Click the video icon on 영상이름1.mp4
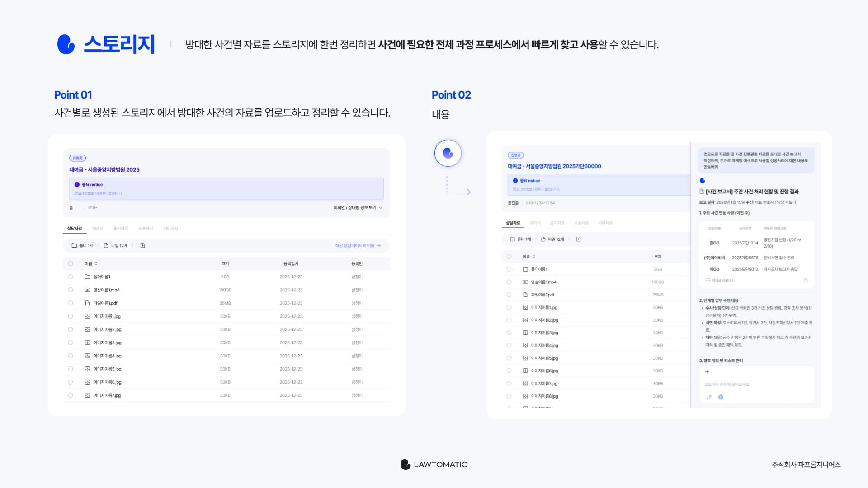The width and height of the screenshot is (868, 488). click(86, 290)
